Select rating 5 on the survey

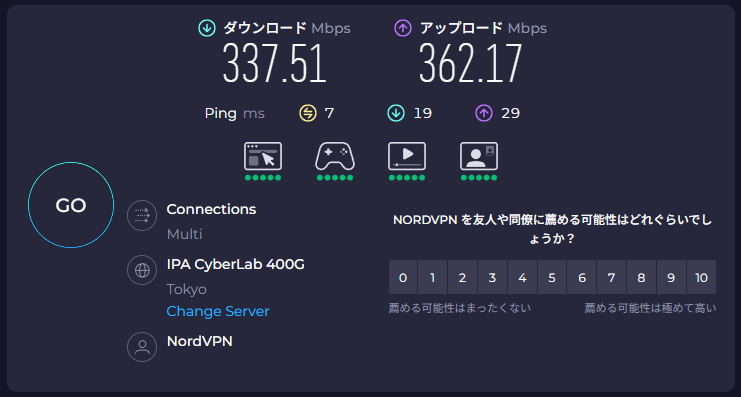[552, 277]
